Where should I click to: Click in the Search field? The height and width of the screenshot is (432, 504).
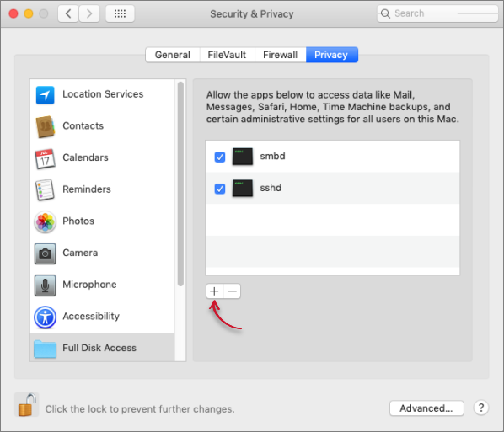(x=437, y=13)
